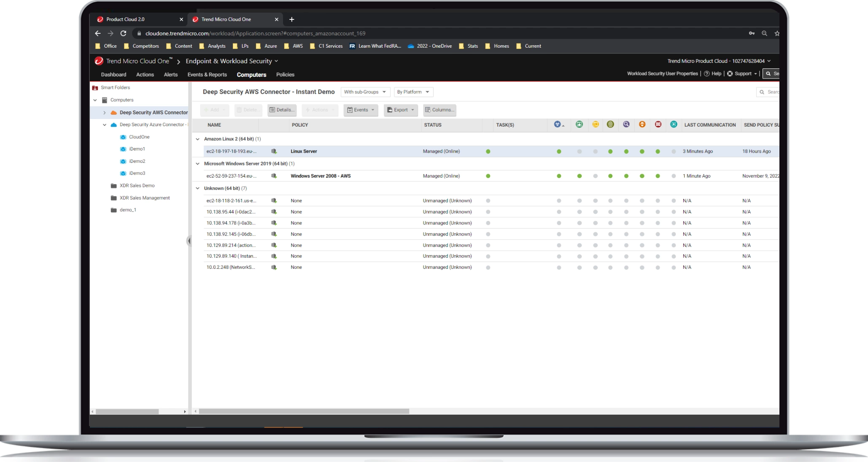868x462 pixels.
Task: Select the XDR Sales Demo folder
Action: tap(137, 186)
